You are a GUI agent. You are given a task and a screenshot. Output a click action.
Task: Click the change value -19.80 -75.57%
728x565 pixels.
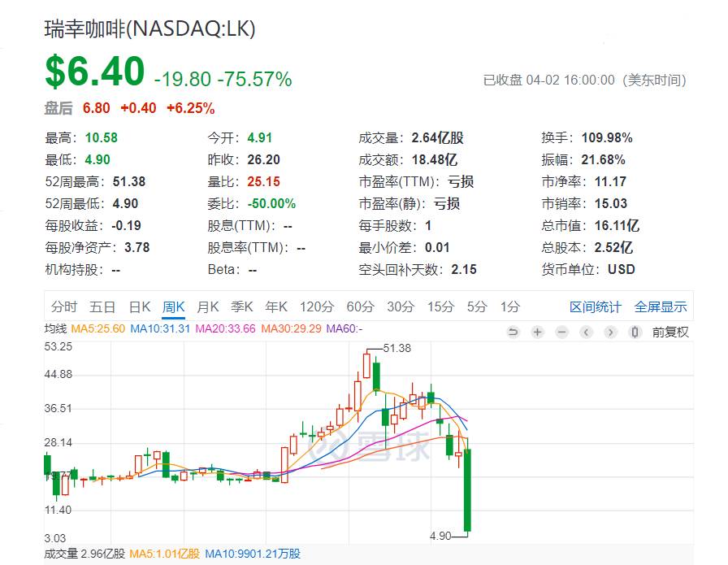click(223, 79)
